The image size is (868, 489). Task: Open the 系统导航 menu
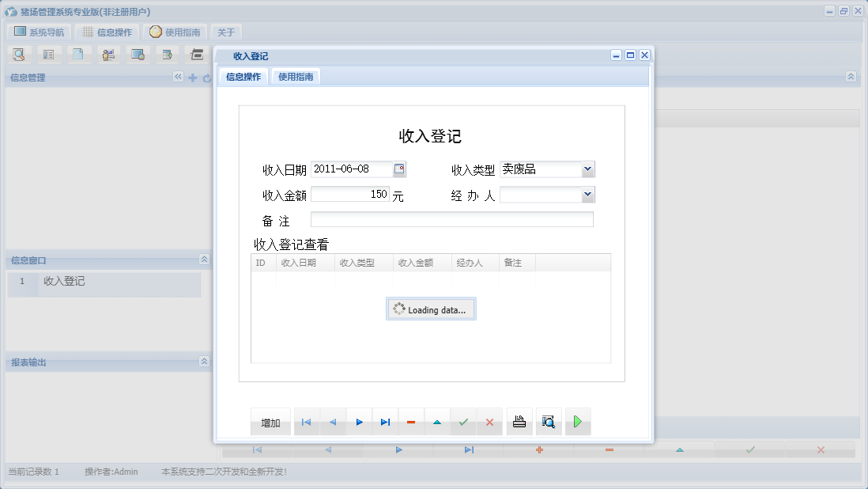37,32
